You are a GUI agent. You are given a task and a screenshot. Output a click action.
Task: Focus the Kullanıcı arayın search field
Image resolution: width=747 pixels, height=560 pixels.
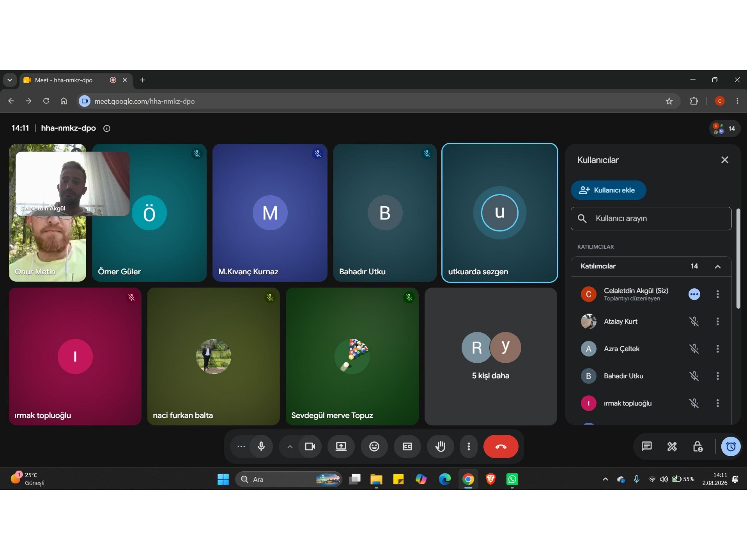tap(651, 218)
